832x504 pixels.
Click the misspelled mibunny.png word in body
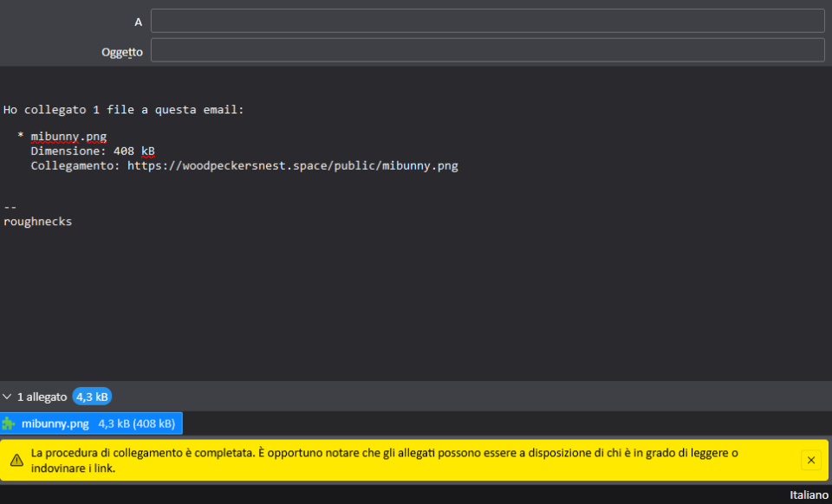[x=69, y=138]
